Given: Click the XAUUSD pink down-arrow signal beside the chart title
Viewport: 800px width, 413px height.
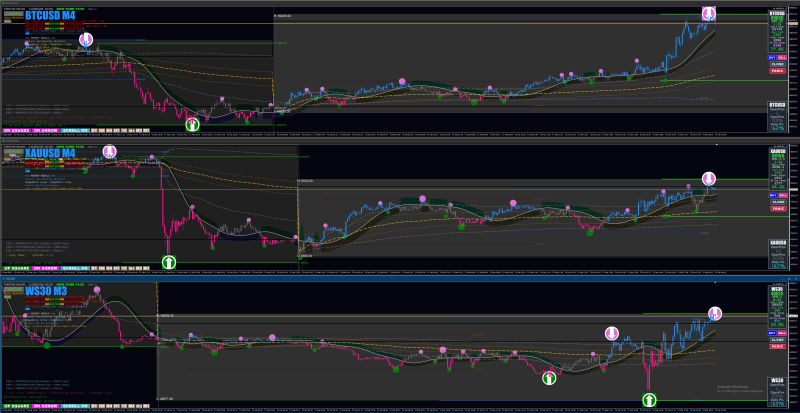Looking at the screenshot, I should point(109,152).
